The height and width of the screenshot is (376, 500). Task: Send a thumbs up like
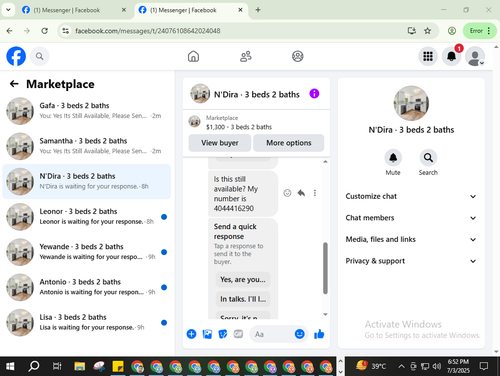point(319,334)
